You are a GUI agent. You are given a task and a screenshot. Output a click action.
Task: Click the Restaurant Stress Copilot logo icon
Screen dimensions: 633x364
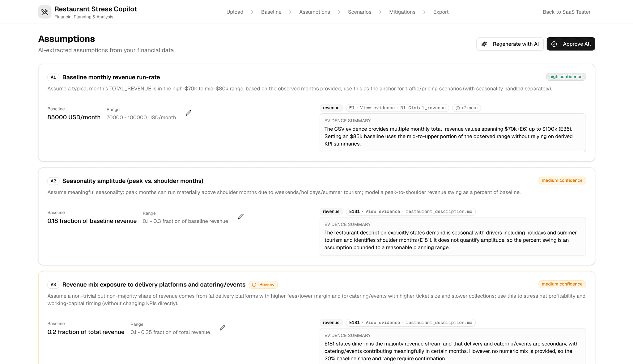(x=45, y=12)
